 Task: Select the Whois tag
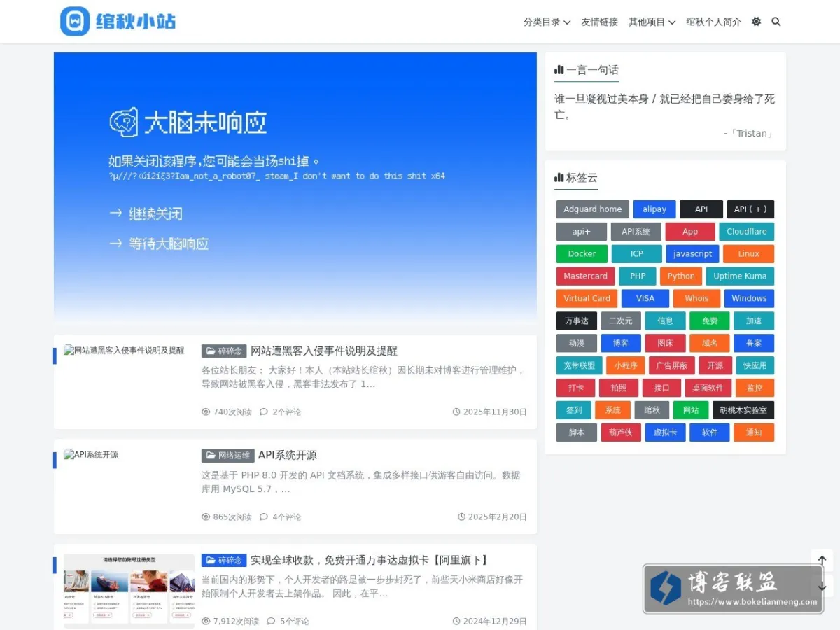point(696,299)
